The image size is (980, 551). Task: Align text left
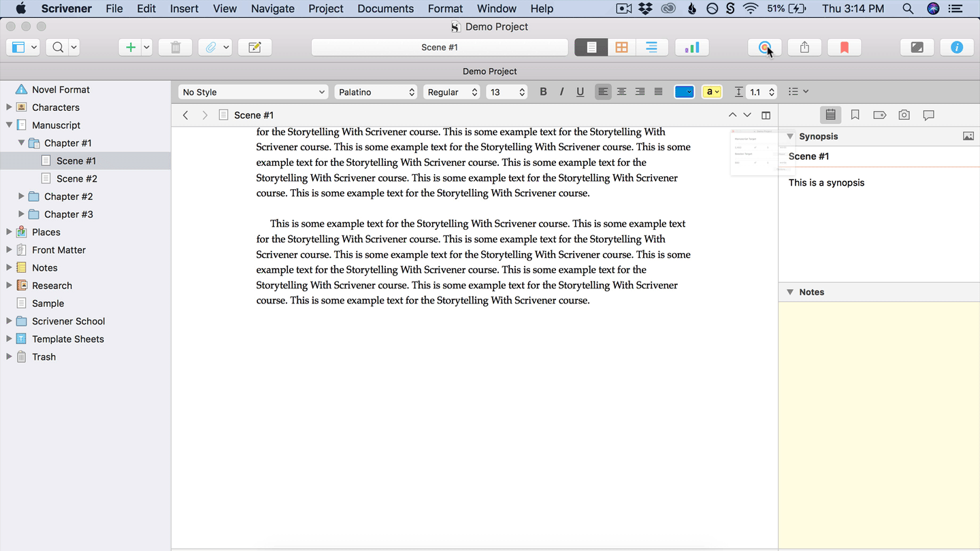(x=603, y=92)
